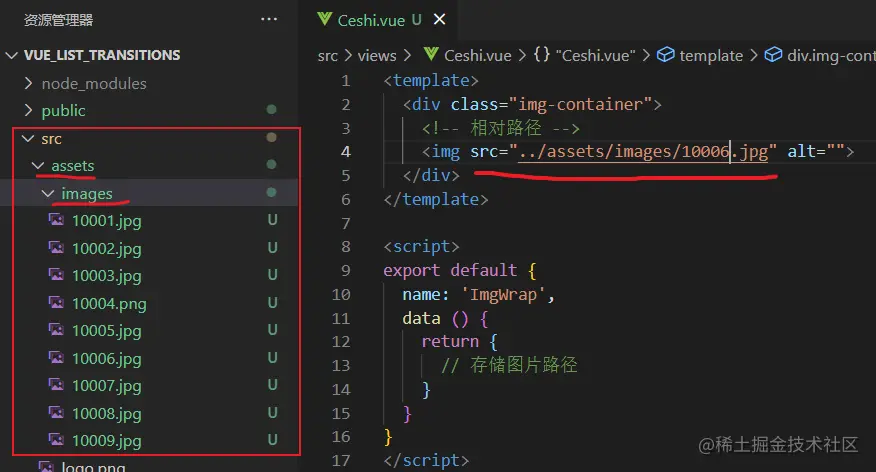The image size is (876, 472).
Task: Click the cube icon before template breadcrumb
Action: tap(665, 55)
